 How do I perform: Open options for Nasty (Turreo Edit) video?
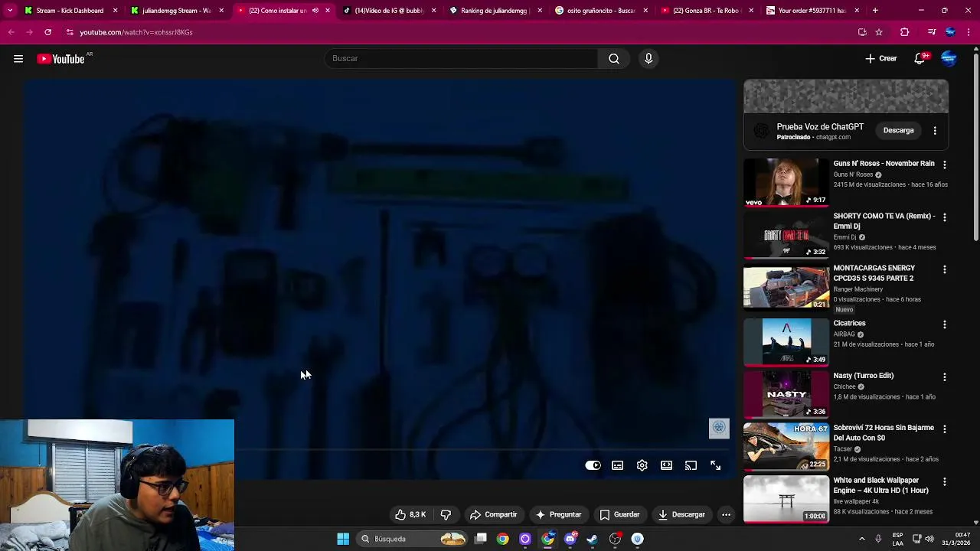point(944,377)
